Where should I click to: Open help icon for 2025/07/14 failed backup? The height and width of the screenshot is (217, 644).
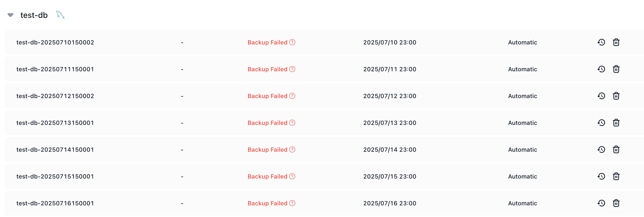292,149
